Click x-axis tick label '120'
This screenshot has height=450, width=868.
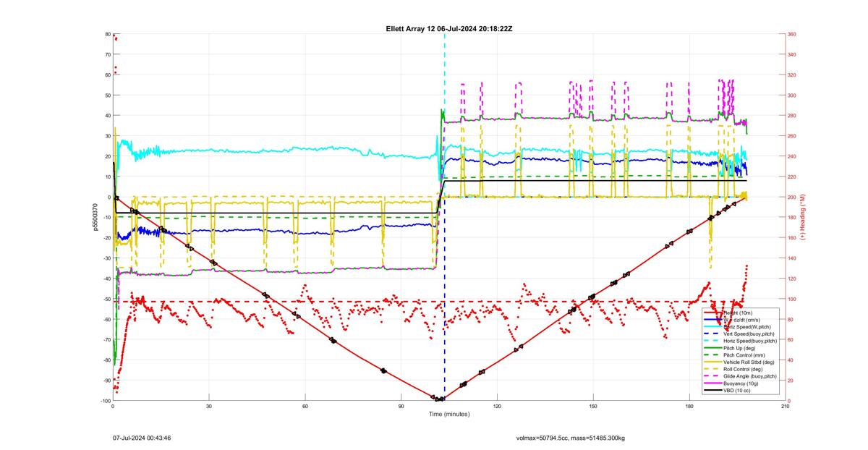pos(497,407)
